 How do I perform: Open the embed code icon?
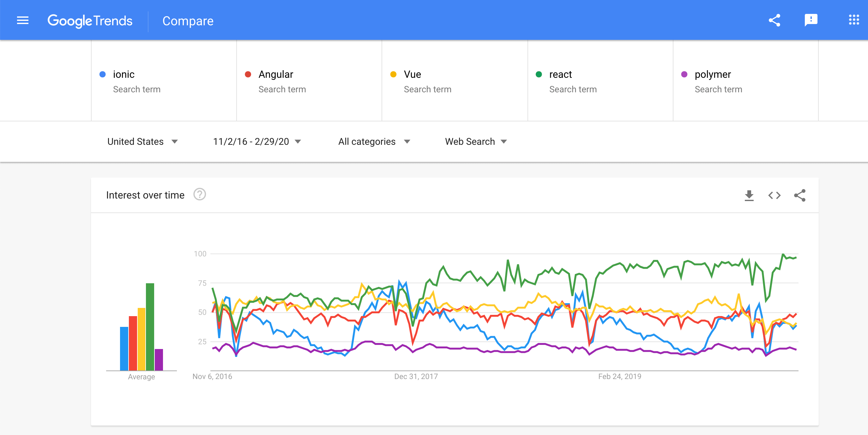click(774, 195)
